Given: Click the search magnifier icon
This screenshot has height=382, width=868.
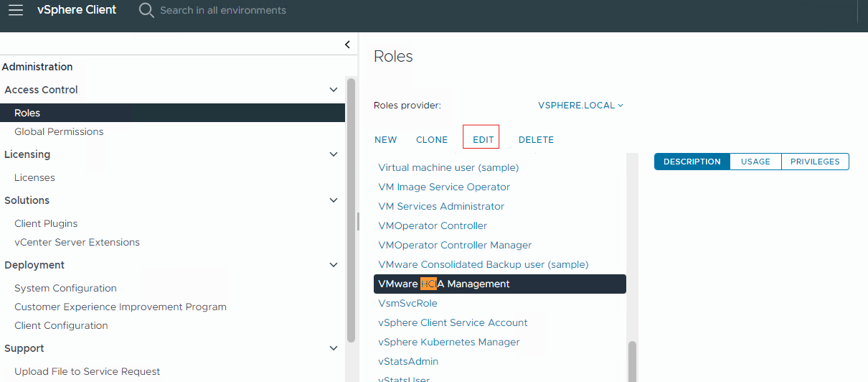Looking at the screenshot, I should pos(146,10).
